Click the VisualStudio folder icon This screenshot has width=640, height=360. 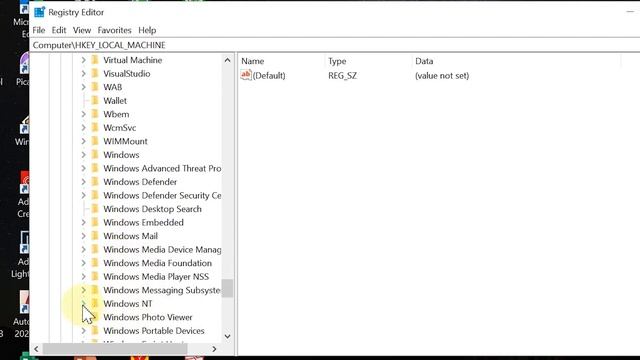coord(95,73)
